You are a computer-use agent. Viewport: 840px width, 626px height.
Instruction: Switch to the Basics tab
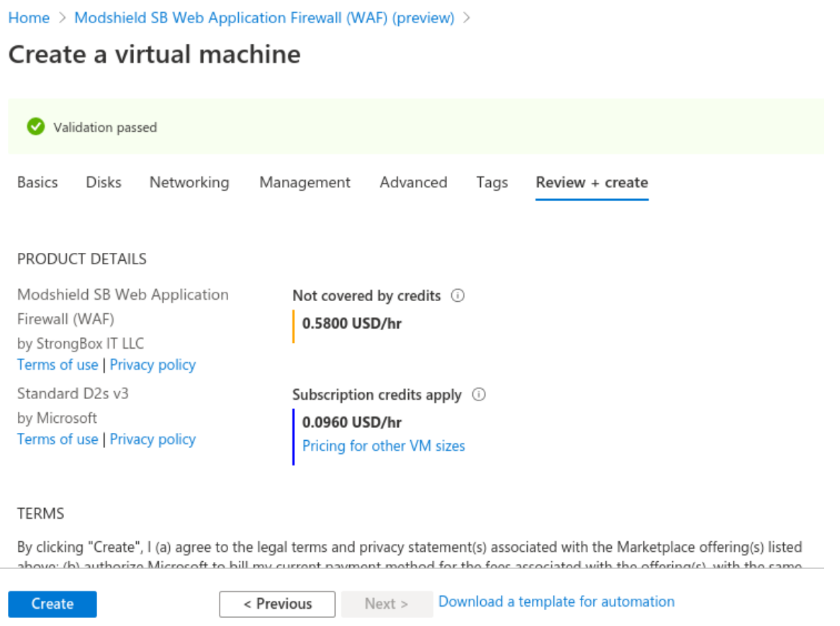tap(37, 183)
